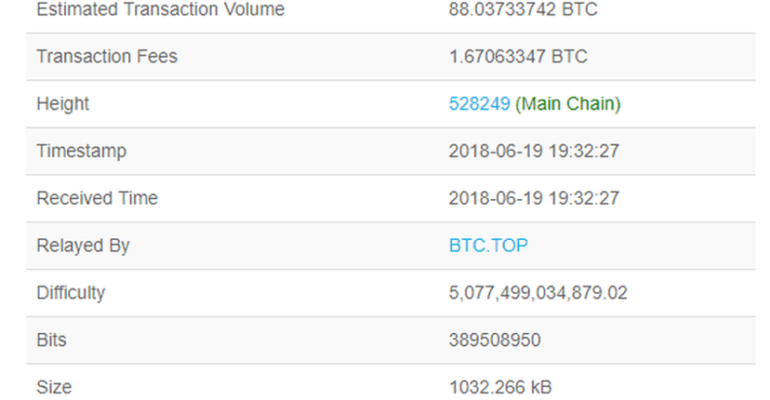The image size is (770, 400).
Task: Select the Transaction Fees label
Action: 107,57
